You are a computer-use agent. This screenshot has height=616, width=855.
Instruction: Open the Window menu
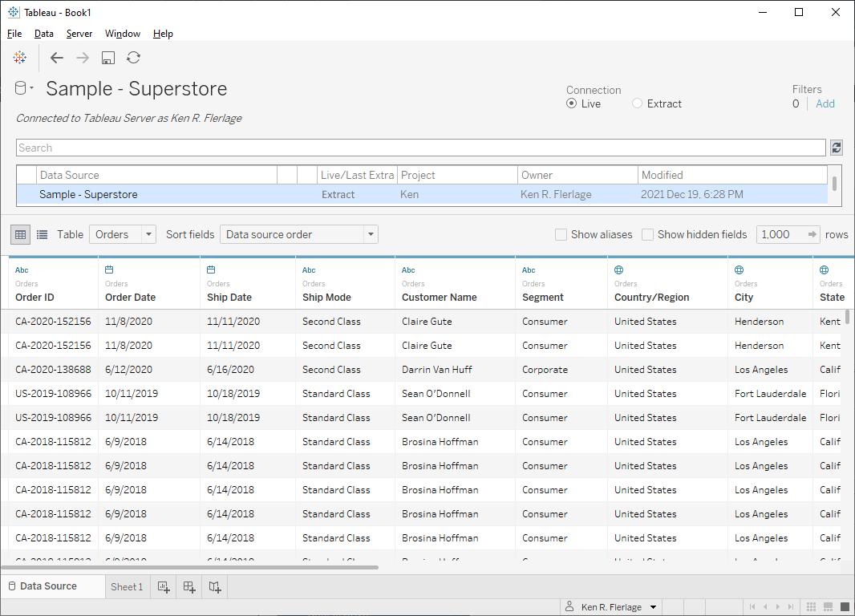tap(122, 33)
